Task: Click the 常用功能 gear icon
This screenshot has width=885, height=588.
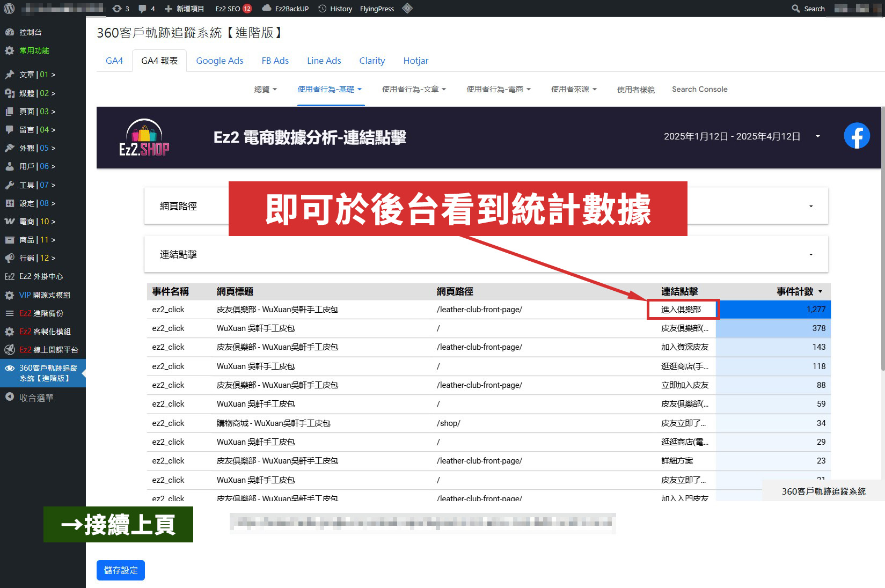Action: click(10, 50)
